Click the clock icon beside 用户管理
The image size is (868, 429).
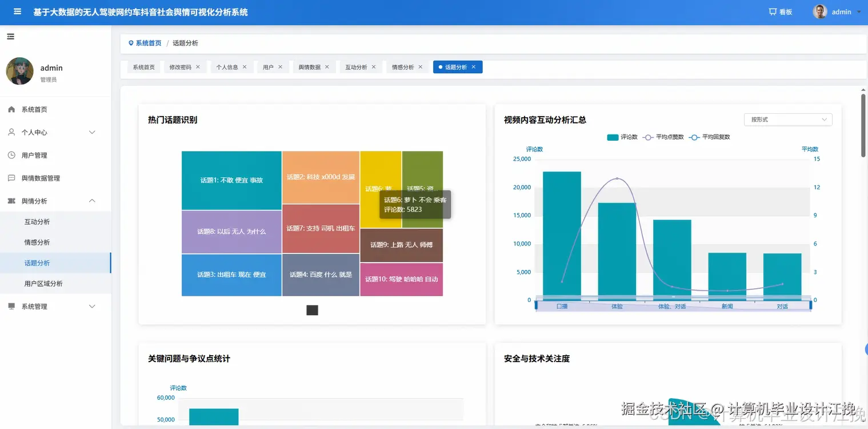(x=11, y=155)
